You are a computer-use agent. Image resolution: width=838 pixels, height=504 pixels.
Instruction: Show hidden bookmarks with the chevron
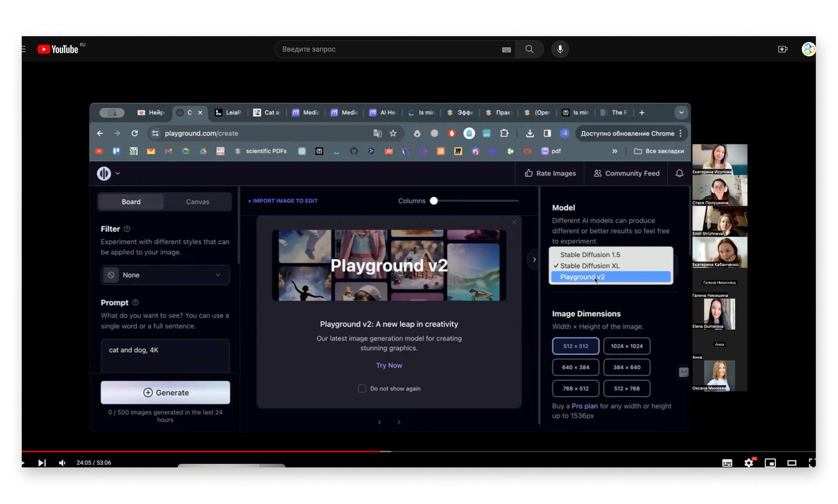point(615,151)
